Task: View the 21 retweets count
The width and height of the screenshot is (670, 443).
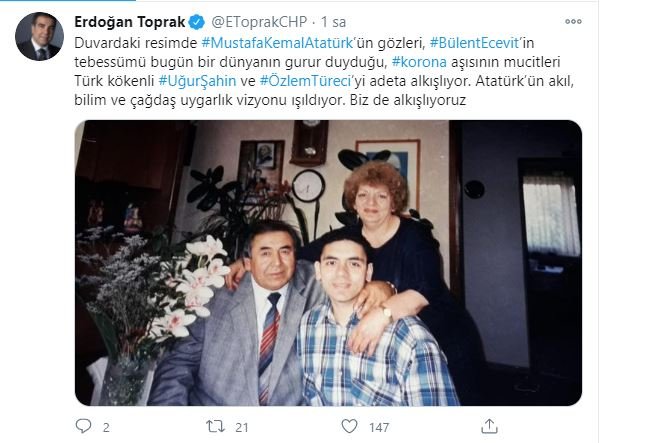Action: click(x=242, y=427)
